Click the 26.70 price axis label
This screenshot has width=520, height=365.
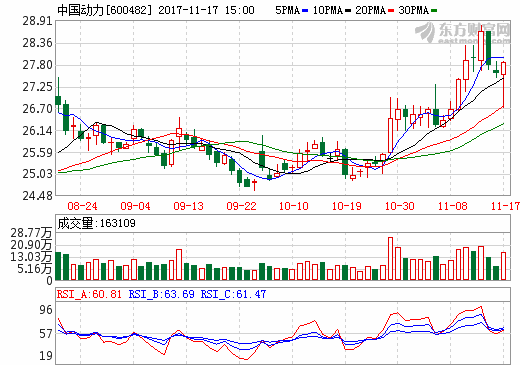(x=38, y=109)
